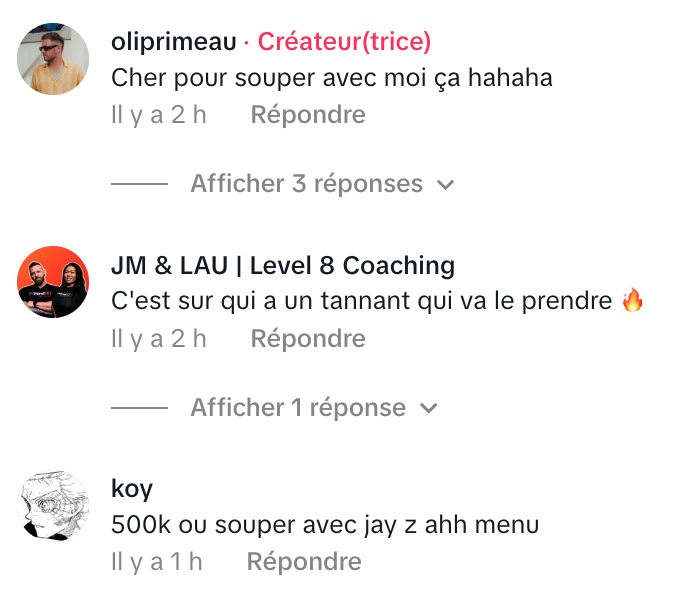Click JM & LAU | Level 8 Coaching username
This screenshot has height=616, width=684.
coord(283,265)
